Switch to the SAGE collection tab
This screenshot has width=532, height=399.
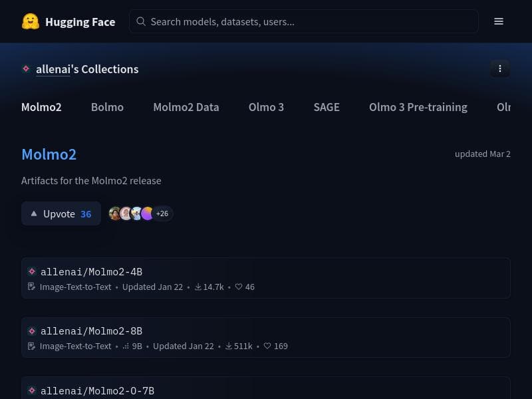click(x=327, y=107)
